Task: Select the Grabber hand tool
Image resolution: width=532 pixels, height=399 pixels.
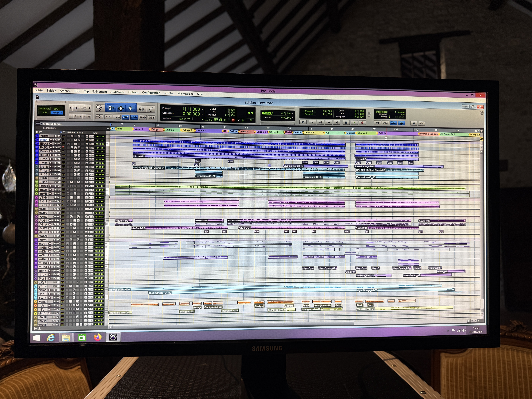Action: click(130, 109)
